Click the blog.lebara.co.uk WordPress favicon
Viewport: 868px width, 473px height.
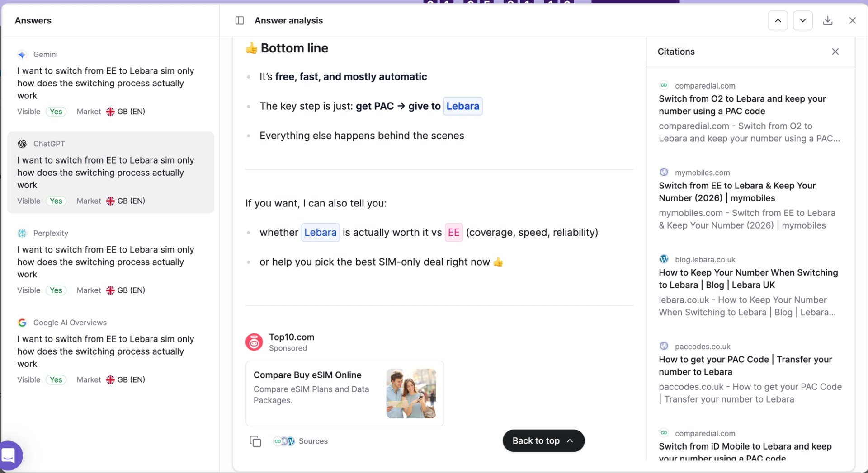tap(664, 259)
